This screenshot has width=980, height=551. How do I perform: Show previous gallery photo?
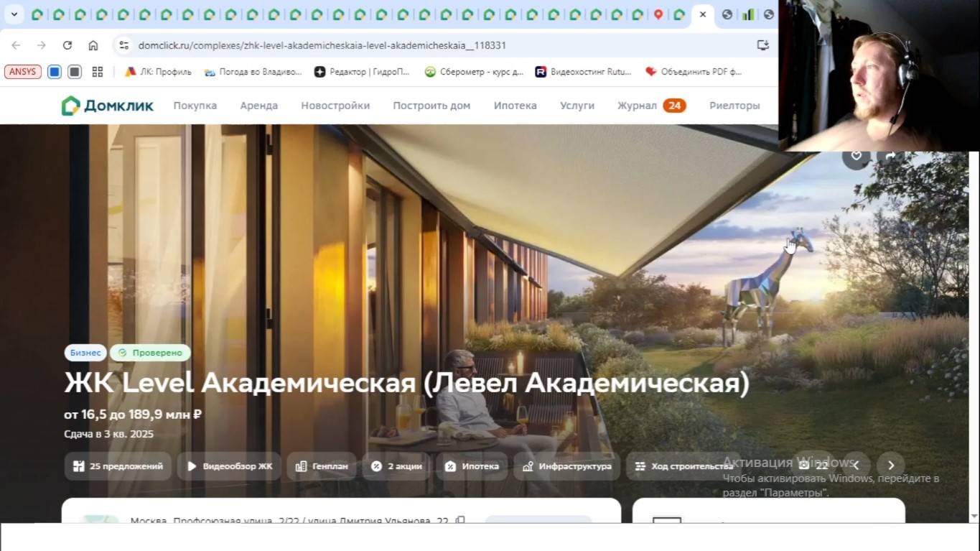click(x=856, y=466)
